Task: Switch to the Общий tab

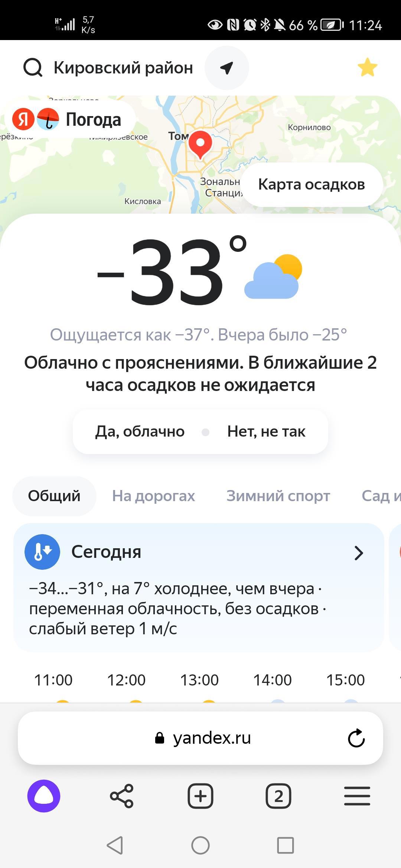Action: point(54,496)
